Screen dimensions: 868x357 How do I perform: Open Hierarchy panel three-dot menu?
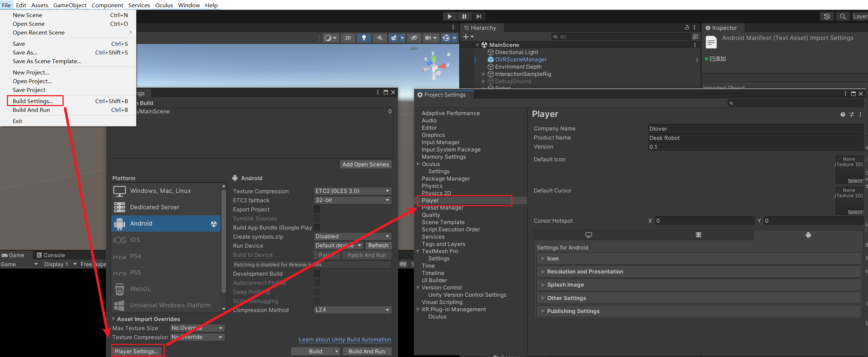tap(695, 28)
